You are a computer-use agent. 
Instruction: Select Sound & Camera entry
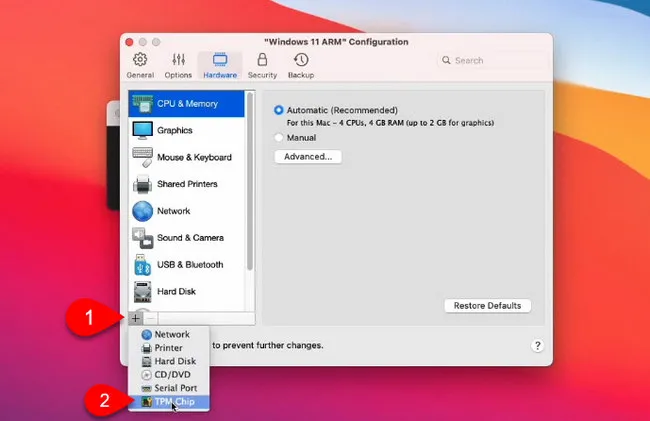(187, 238)
